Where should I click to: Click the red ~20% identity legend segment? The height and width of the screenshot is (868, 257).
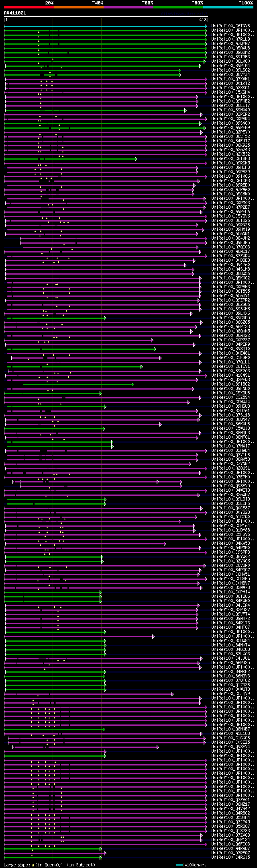[29, 7]
